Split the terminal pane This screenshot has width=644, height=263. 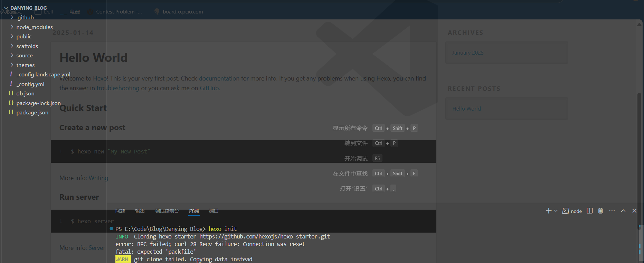coord(590,211)
